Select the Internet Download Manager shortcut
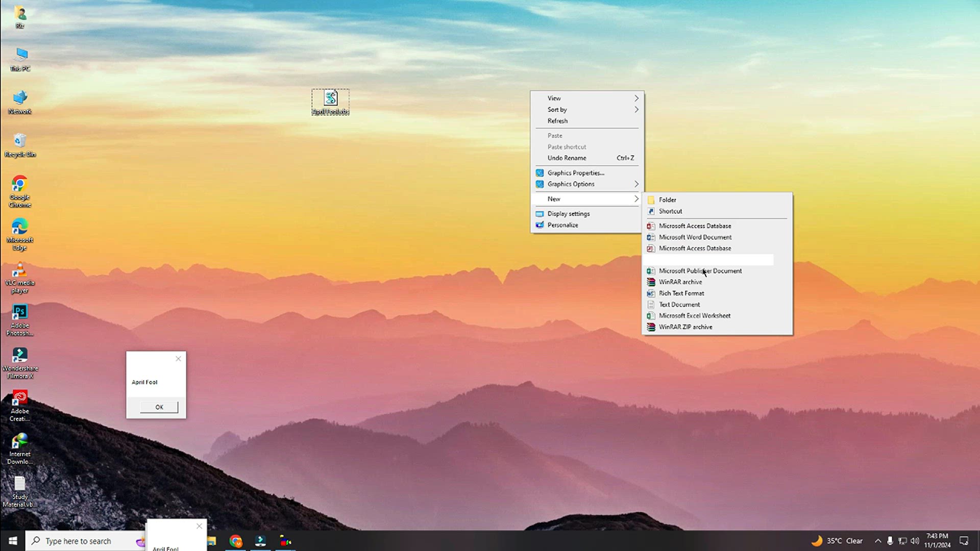The width and height of the screenshot is (980, 551). tap(20, 448)
